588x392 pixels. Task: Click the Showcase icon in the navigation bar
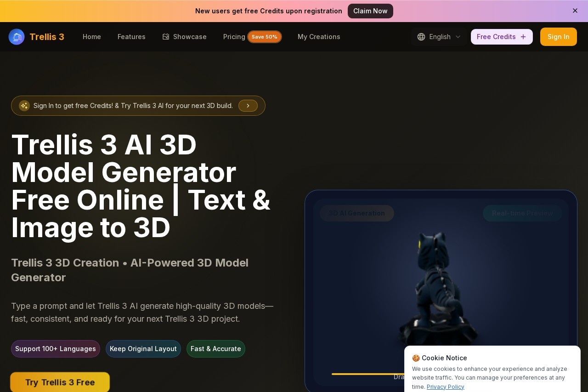(165, 36)
